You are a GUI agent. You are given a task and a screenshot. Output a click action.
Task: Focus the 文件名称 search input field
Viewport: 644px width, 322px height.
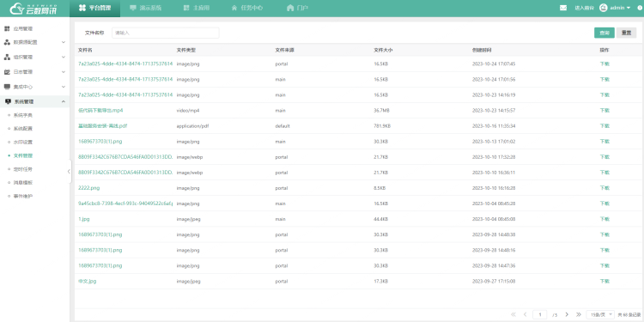click(x=166, y=33)
